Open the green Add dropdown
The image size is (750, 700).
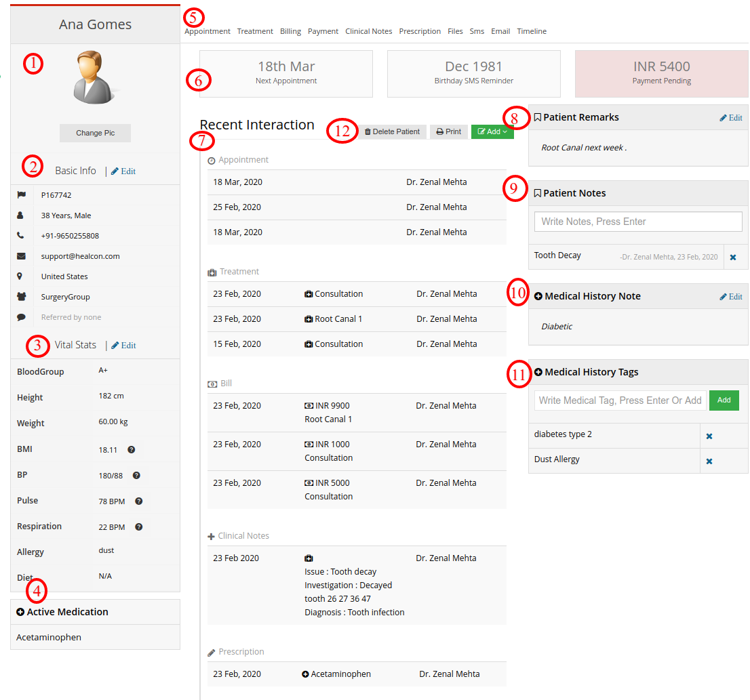tap(492, 131)
